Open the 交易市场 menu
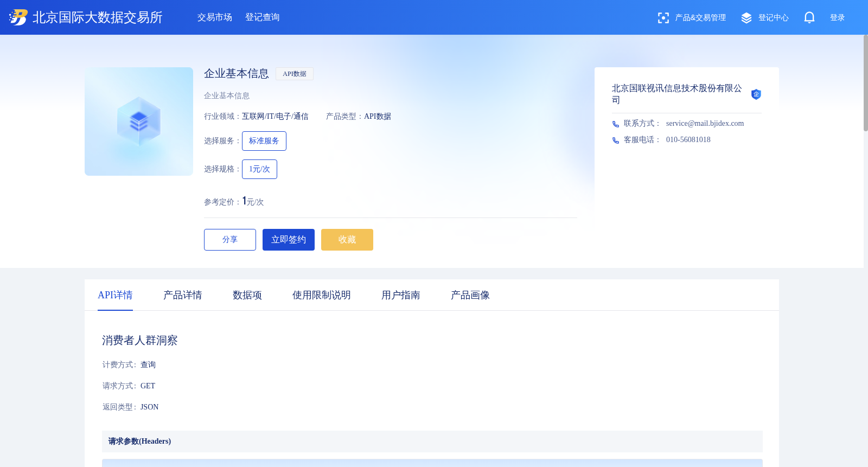Image resolution: width=868 pixels, height=467 pixels. pos(215,17)
